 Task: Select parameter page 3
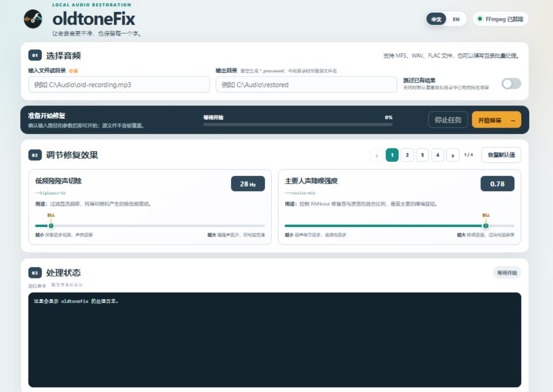coord(422,155)
